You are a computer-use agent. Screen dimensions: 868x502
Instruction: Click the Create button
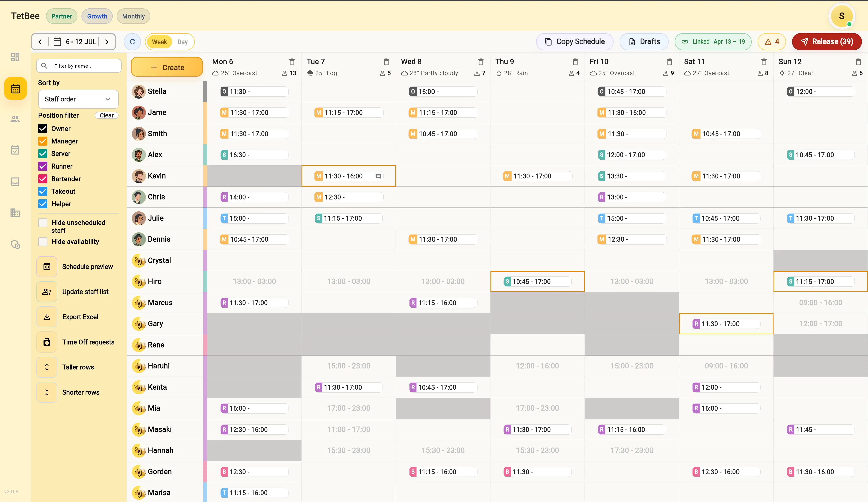167,67
